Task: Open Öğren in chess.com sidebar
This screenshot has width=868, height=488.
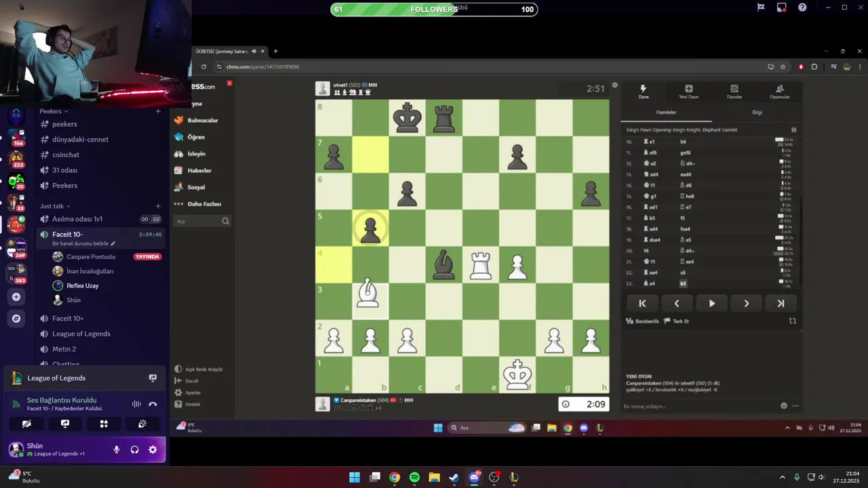Action: [190, 137]
